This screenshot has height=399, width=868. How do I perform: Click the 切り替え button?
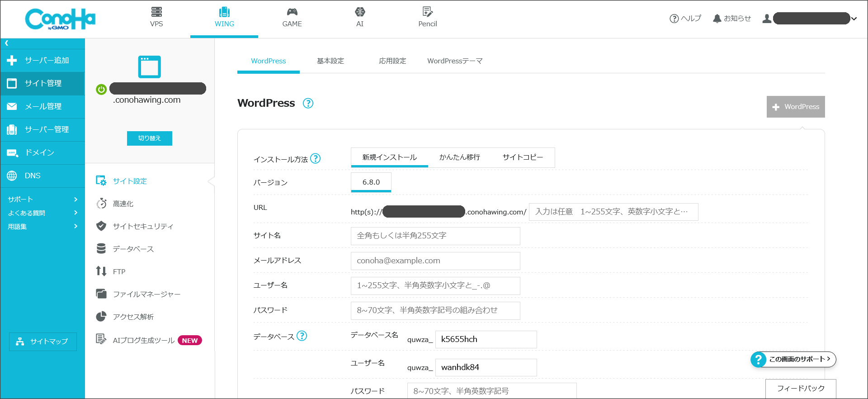click(149, 138)
